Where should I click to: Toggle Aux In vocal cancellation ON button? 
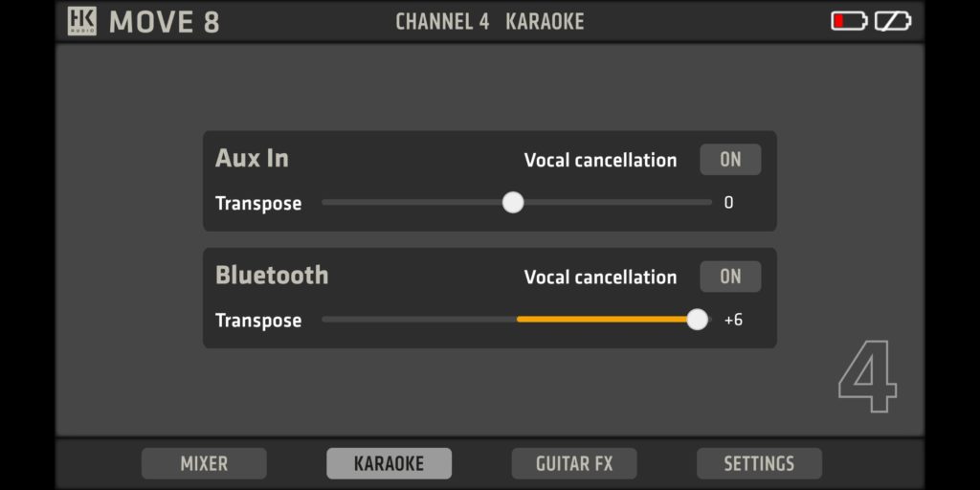pyautogui.click(x=730, y=160)
